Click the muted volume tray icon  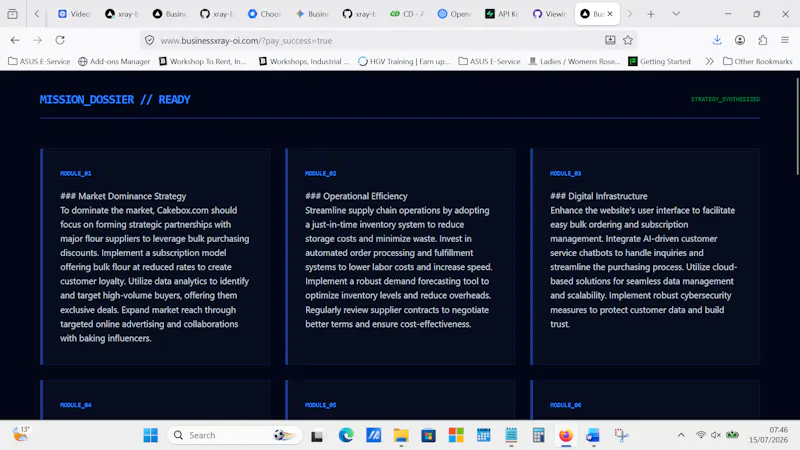click(716, 435)
